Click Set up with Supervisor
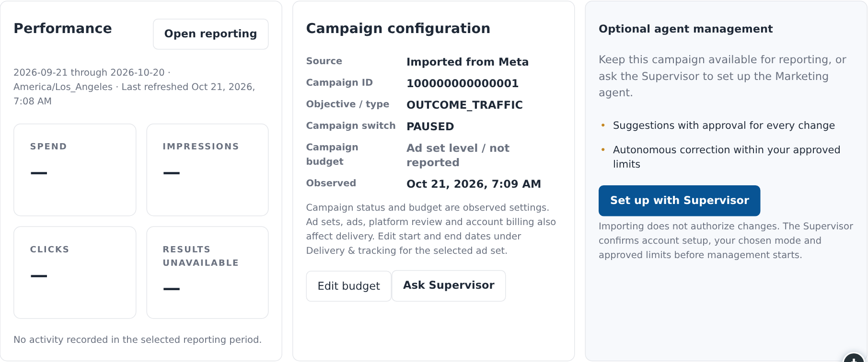This screenshot has width=868, height=362. (x=679, y=201)
